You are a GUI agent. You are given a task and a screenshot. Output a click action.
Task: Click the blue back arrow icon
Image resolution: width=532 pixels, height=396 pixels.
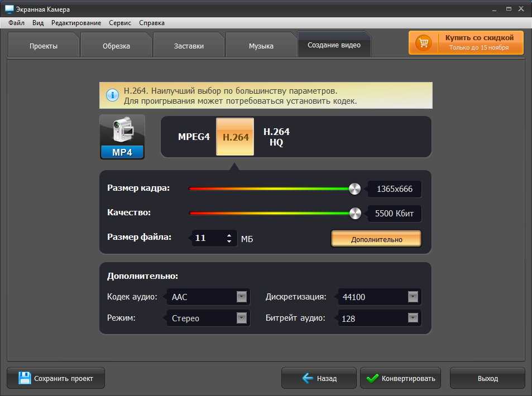(x=308, y=378)
